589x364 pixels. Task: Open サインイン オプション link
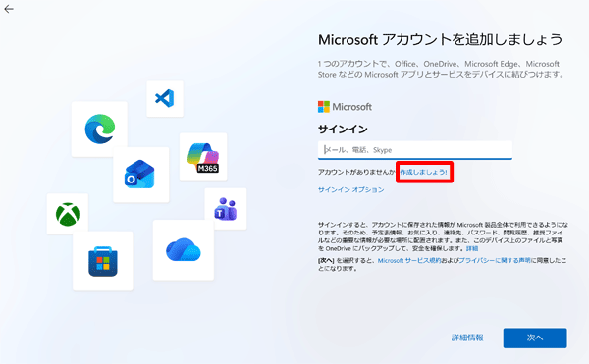pos(350,190)
